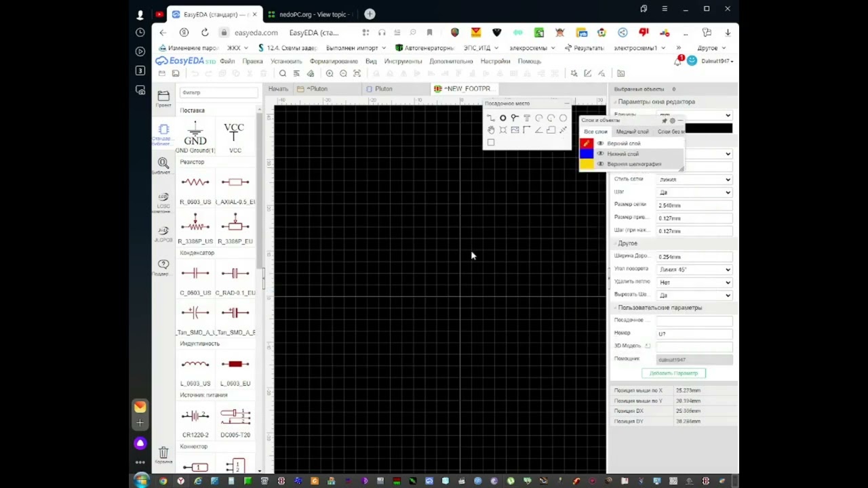
Task: Select the Dimension measure tool
Action: click(563, 129)
